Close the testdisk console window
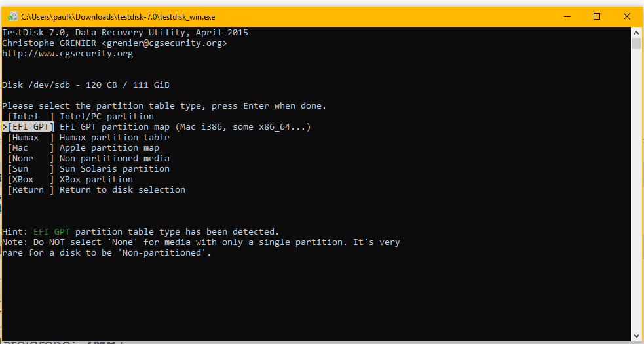Viewport: 644px width, 344px height. [627, 16]
